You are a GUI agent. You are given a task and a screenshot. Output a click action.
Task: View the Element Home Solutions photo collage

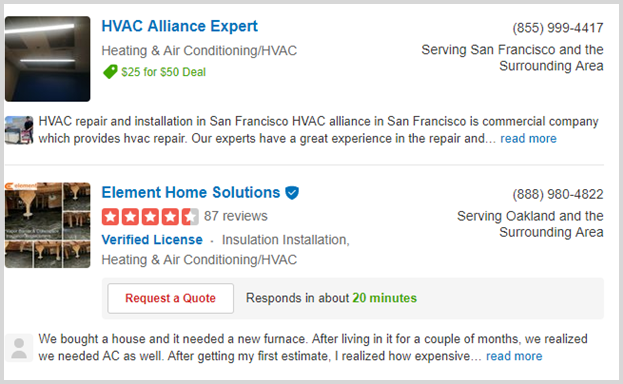48,225
